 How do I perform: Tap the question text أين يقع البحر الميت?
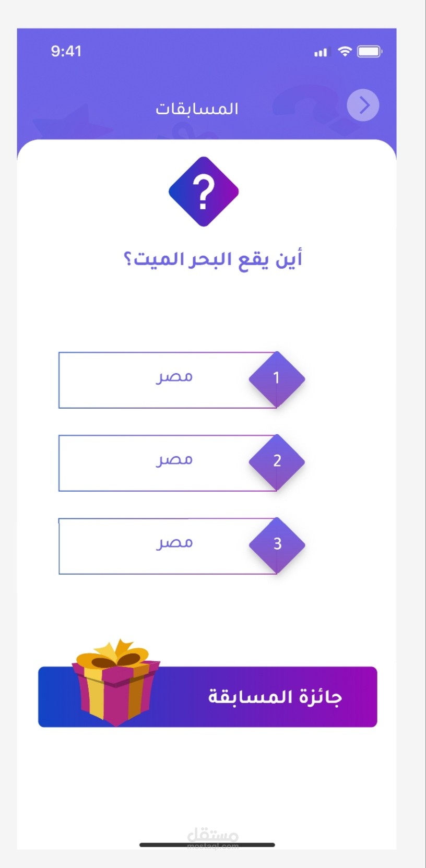click(x=212, y=259)
